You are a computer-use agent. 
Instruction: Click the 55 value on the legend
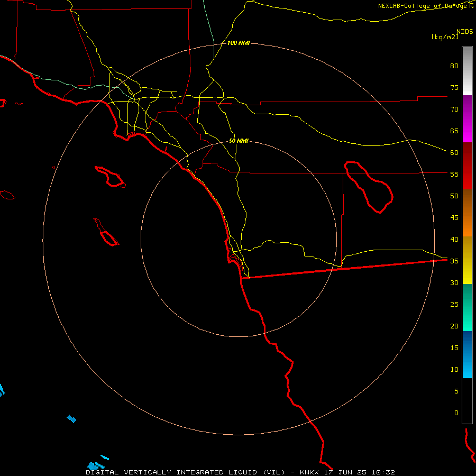[454, 174]
